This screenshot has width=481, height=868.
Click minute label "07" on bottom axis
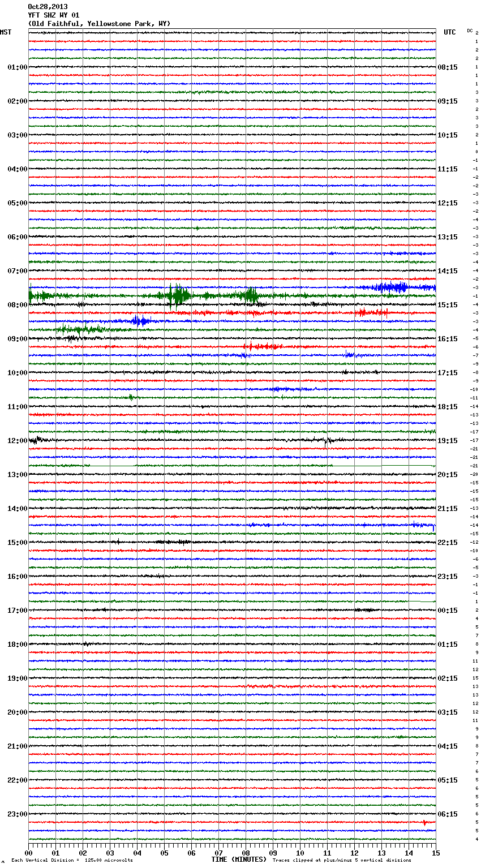point(218,853)
